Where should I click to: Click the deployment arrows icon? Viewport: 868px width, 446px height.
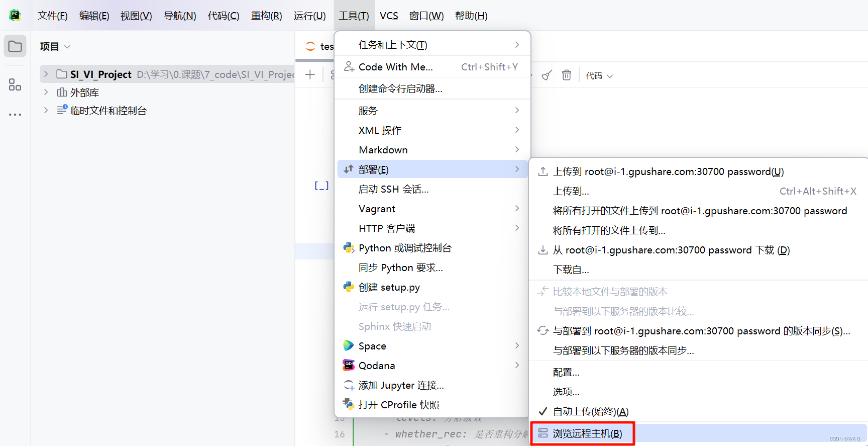[349, 169]
